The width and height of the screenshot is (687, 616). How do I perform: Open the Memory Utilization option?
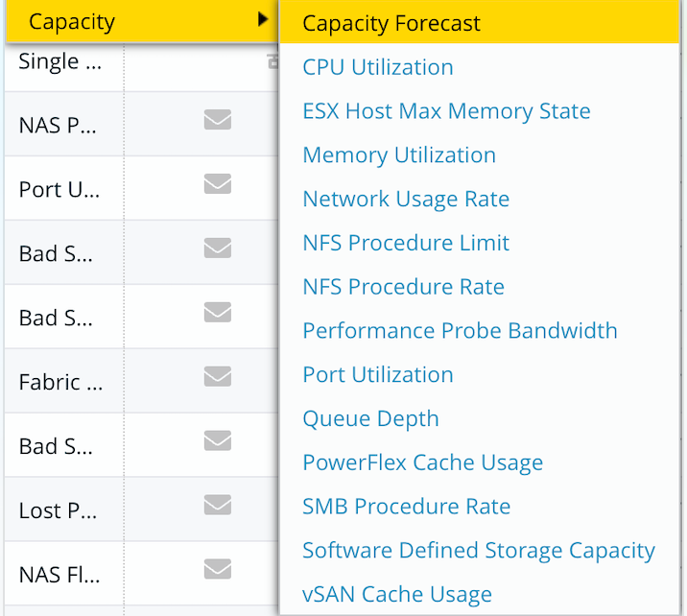coord(399,155)
